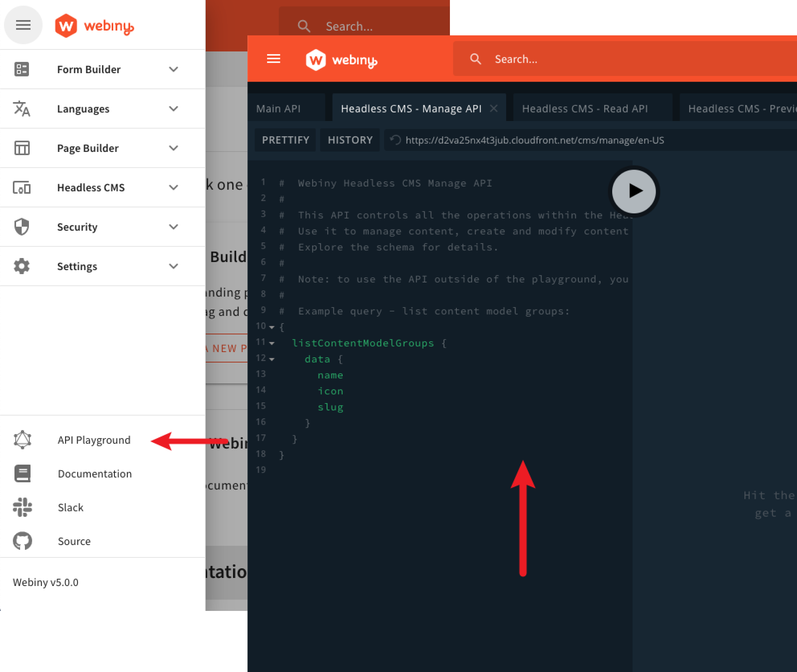Click the Documentation icon

pyautogui.click(x=21, y=473)
